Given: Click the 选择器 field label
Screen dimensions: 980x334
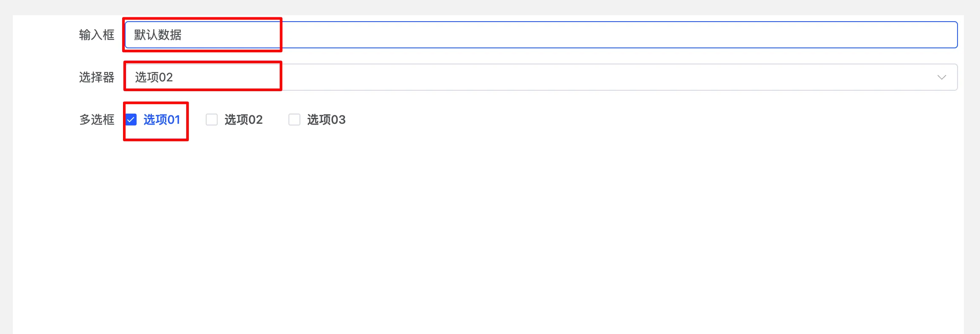Looking at the screenshot, I should tap(97, 77).
